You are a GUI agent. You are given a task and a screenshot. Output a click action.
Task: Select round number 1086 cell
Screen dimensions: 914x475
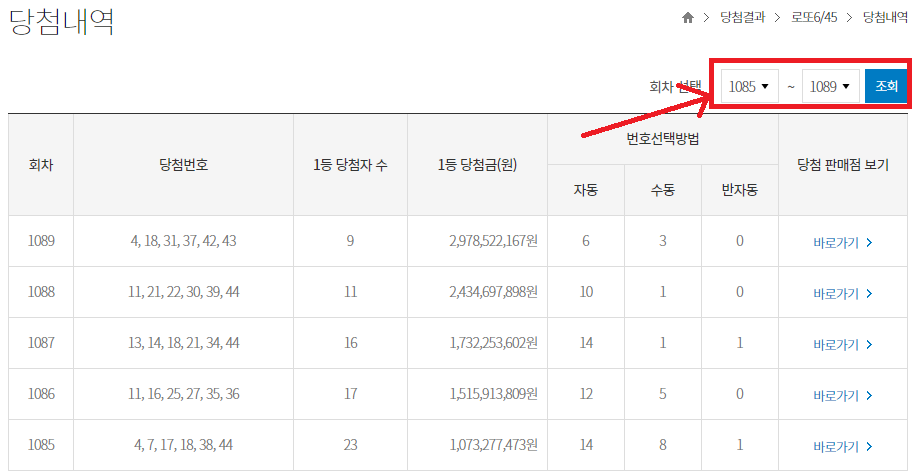41,394
